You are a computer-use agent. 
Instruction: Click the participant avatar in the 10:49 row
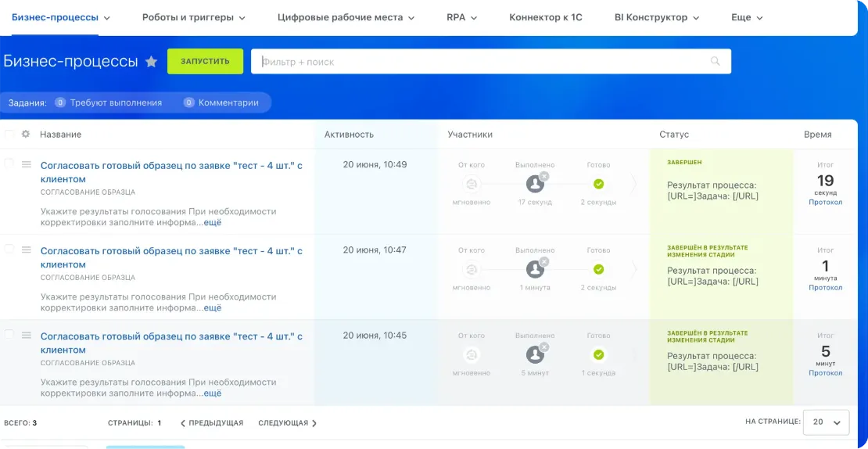click(535, 184)
